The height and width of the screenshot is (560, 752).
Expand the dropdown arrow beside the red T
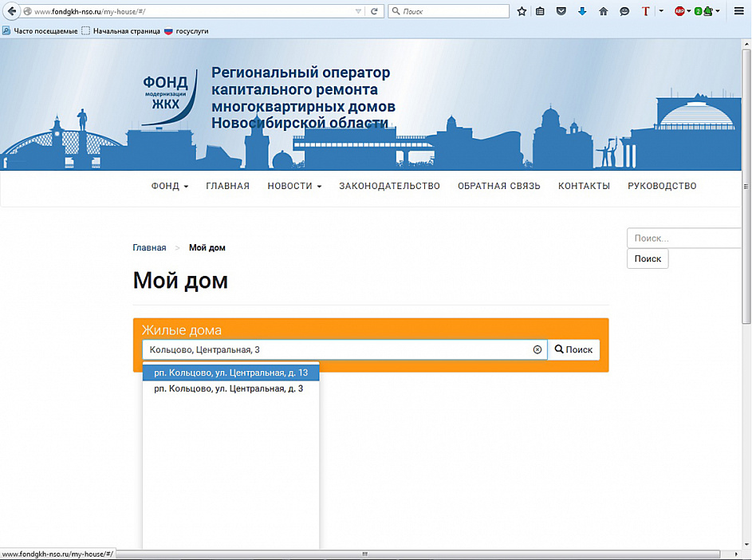pos(661,11)
